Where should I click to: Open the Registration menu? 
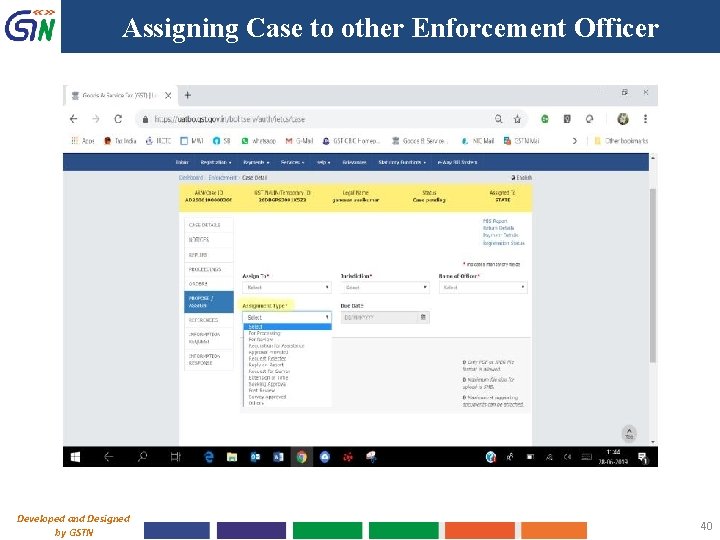[x=216, y=162]
